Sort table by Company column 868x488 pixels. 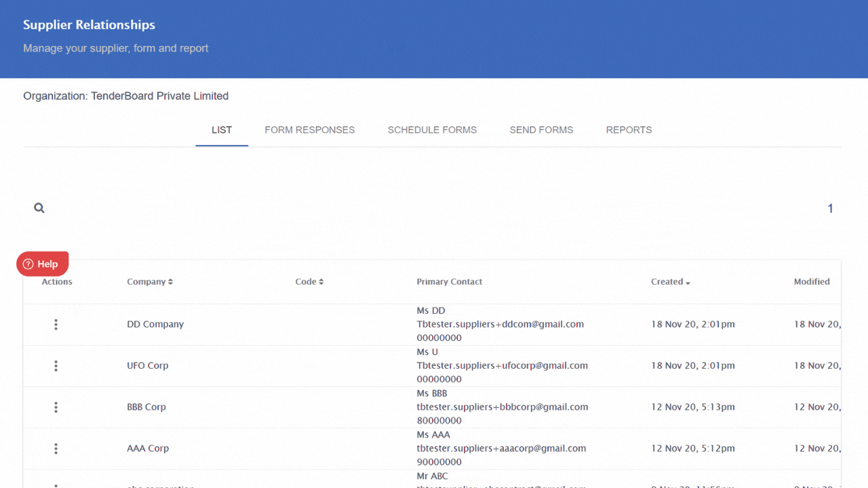tap(150, 281)
